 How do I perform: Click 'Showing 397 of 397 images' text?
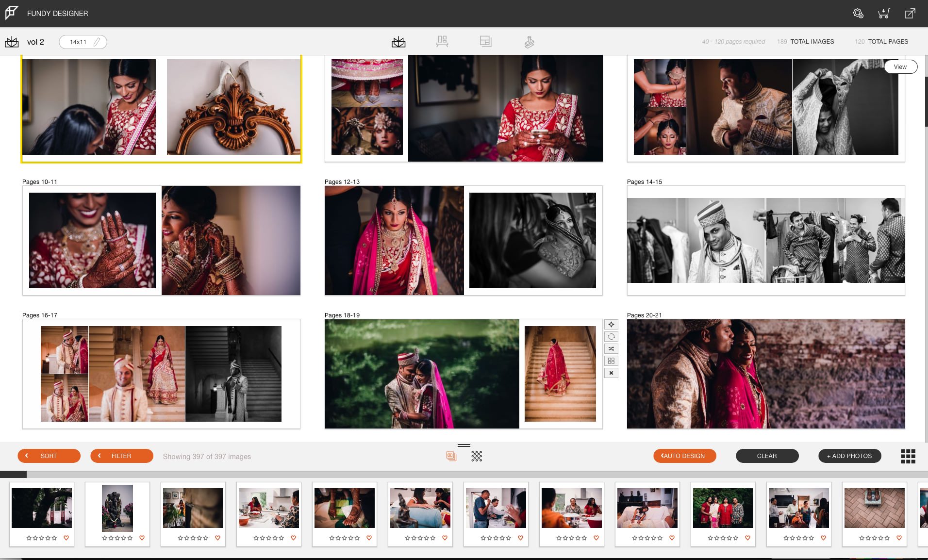(207, 457)
